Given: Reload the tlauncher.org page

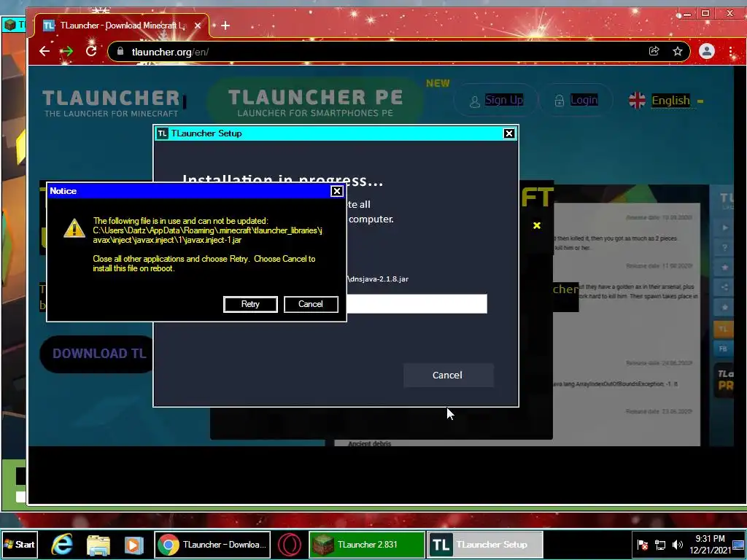Looking at the screenshot, I should [x=91, y=51].
